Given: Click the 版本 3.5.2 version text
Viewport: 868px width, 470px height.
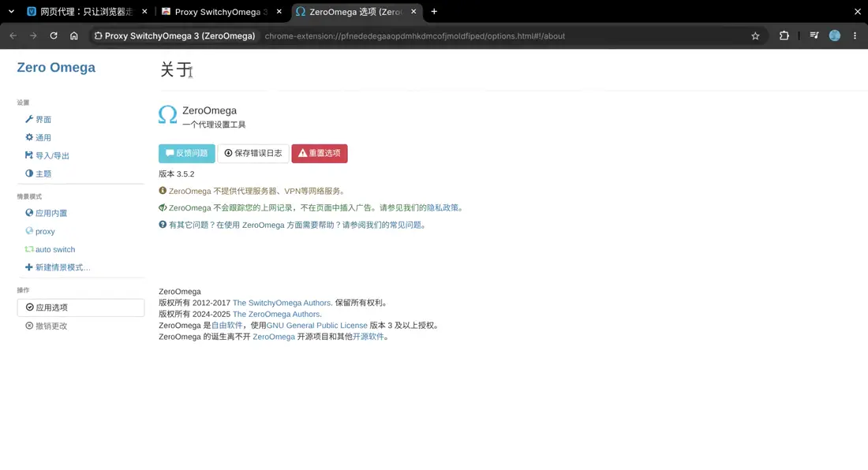Looking at the screenshot, I should tap(177, 174).
